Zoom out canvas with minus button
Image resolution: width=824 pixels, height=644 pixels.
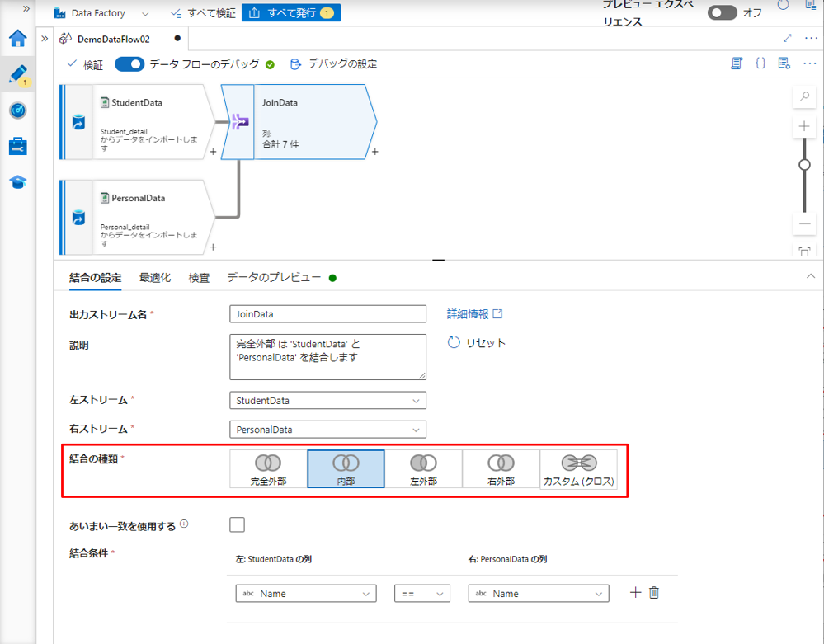[804, 224]
